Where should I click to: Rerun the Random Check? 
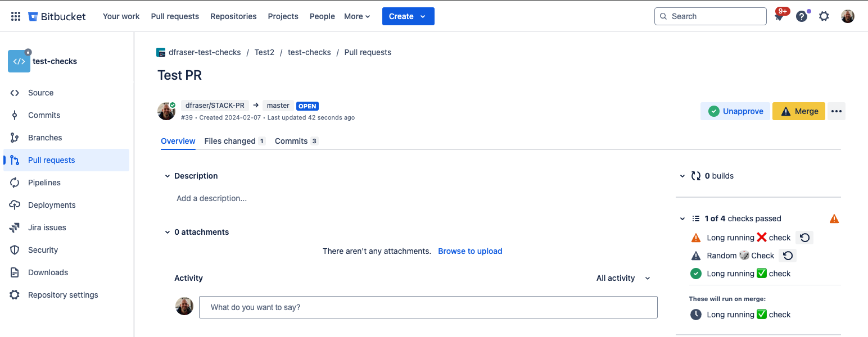click(787, 256)
